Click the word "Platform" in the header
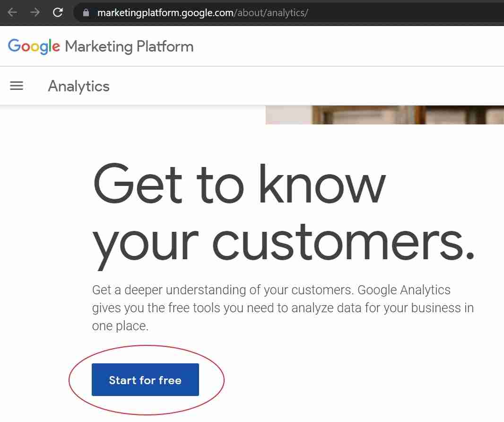This screenshot has width=504, height=422. [x=165, y=47]
